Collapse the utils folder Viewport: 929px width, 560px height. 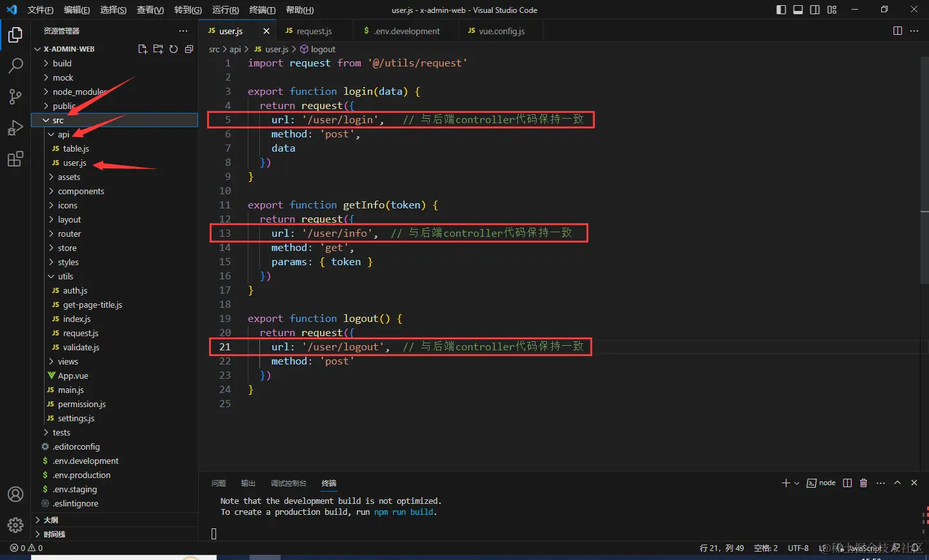point(114,276)
